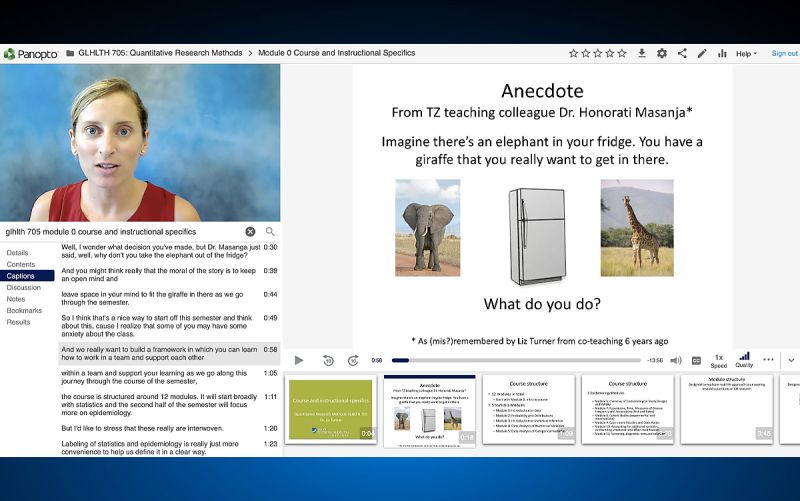Screen dimensions: 800x501
Task: Change playback speed 1x
Action: click(x=718, y=361)
